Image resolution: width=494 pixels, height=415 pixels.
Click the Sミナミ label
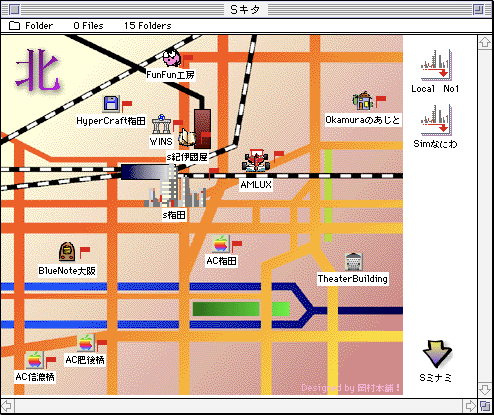coord(436,378)
